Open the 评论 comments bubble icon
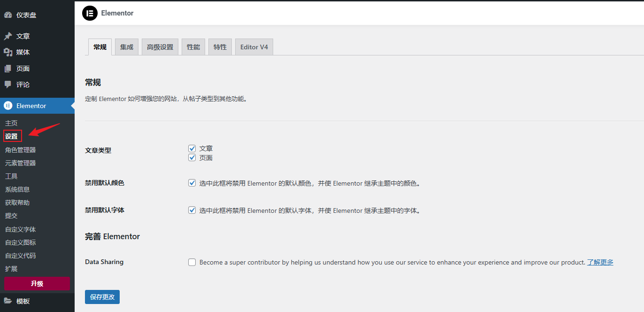This screenshot has height=312, width=644. pos(8,85)
